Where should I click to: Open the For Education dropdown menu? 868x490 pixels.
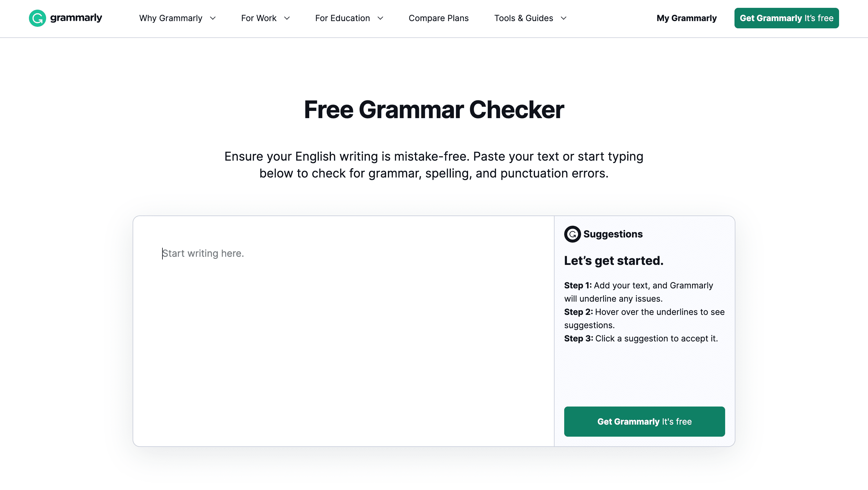tap(349, 18)
